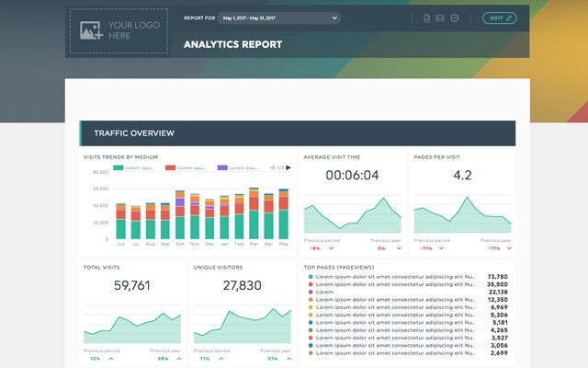Click the blue dot on the 5,181 row
Screen dimensions: 588x368
pos(311,323)
